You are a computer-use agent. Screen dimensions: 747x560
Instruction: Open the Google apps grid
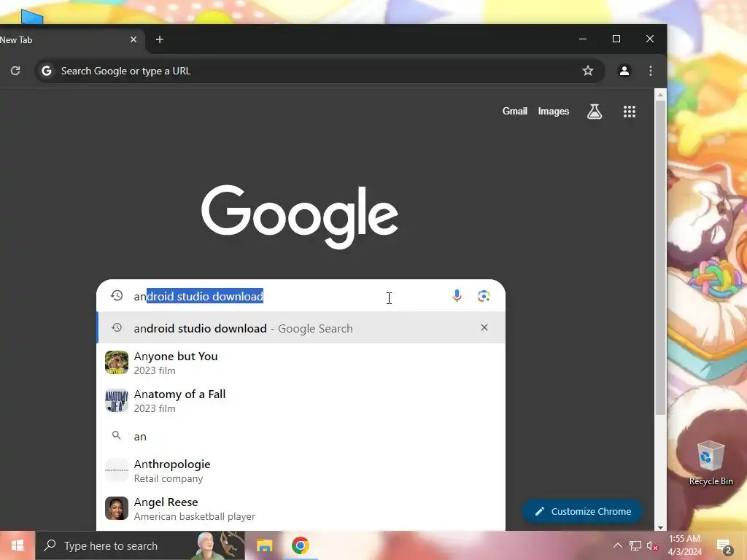click(630, 112)
